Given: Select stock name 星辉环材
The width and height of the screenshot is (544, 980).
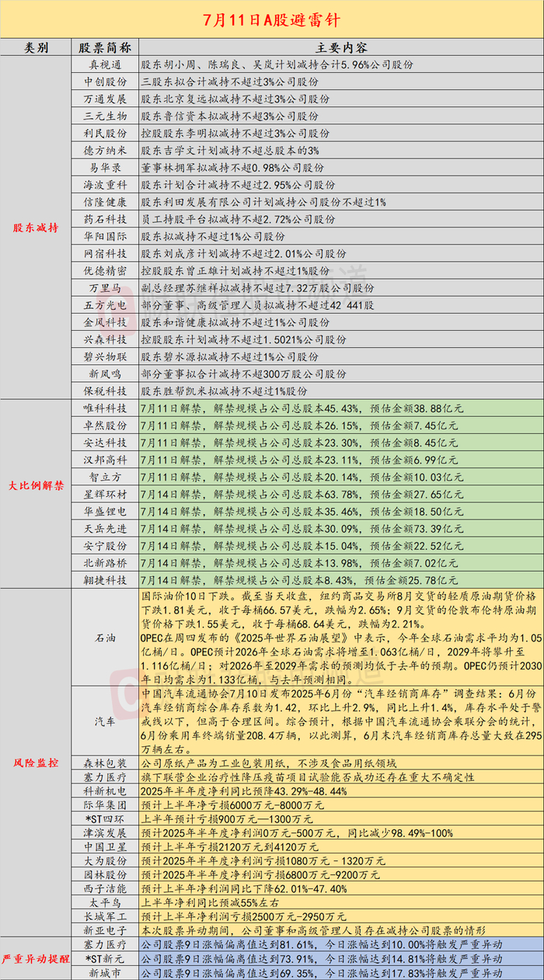Looking at the screenshot, I should click(x=105, y=493).
